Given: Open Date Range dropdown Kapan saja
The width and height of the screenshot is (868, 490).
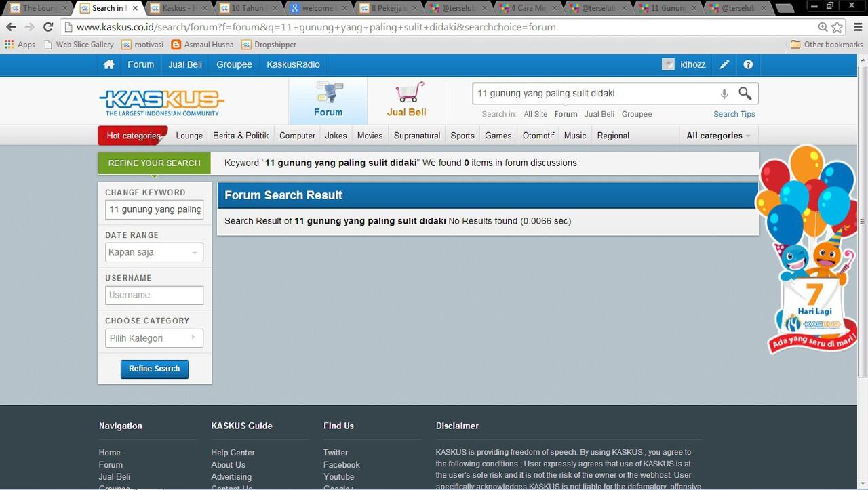Looking at the screenshot, I should [x=154, y=252].
